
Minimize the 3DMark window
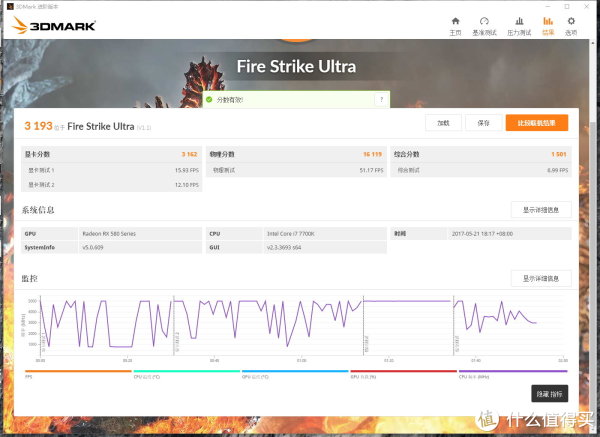(x=548, y=7)
